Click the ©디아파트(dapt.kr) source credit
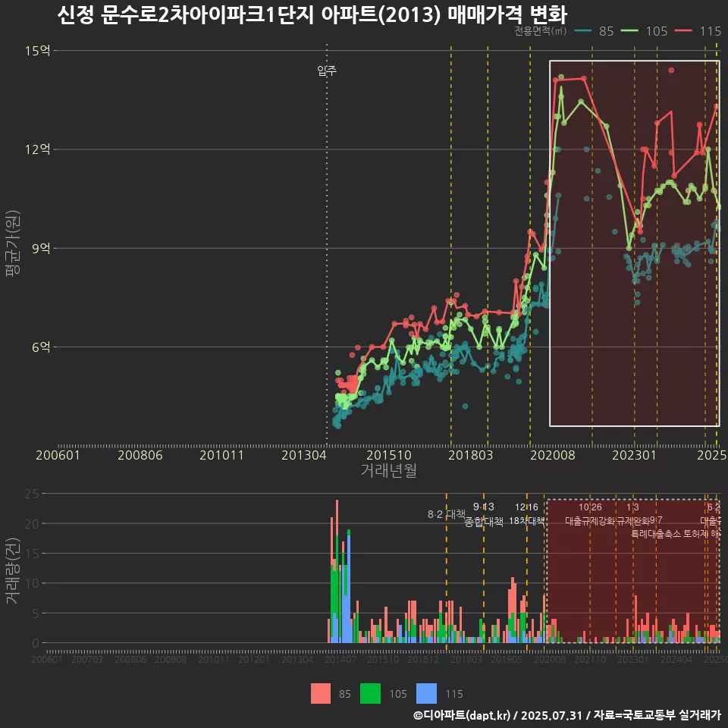Image resolution: width=728 pixels, height=728 pixels. point(462,715)
